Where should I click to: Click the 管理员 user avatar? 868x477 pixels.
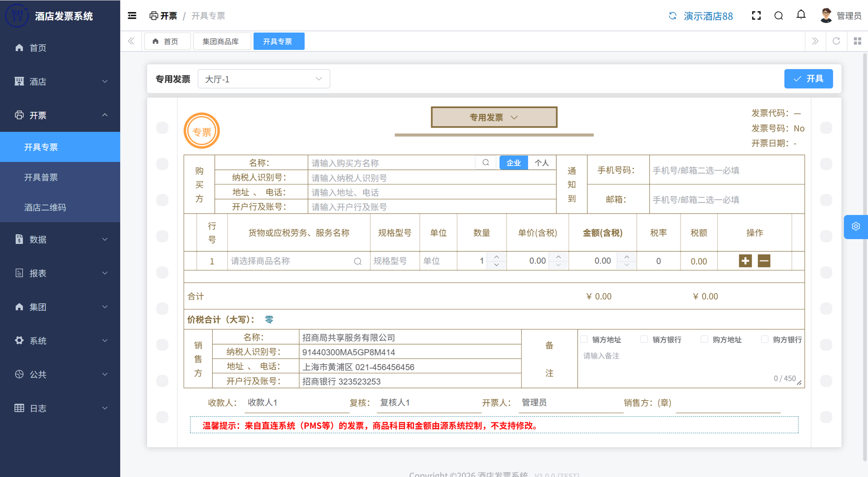tap(826, 16)
